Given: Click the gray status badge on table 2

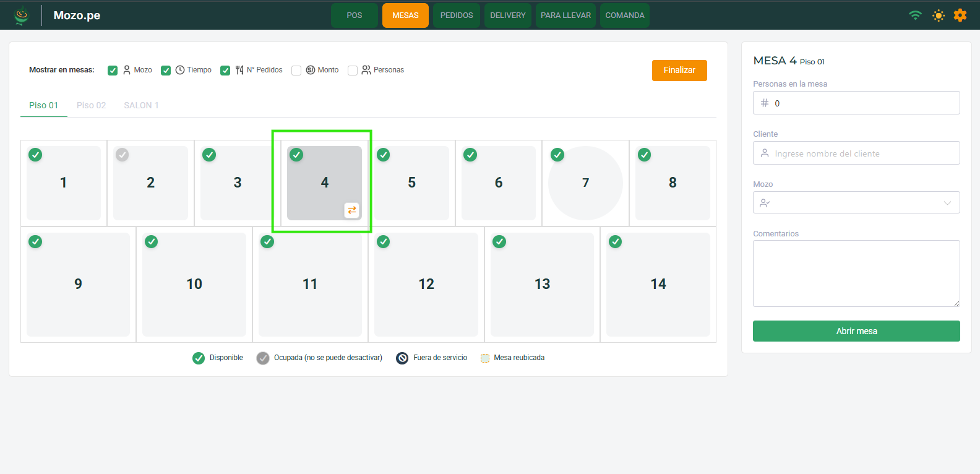Looking at the screenshot, I should pos(123,155).
